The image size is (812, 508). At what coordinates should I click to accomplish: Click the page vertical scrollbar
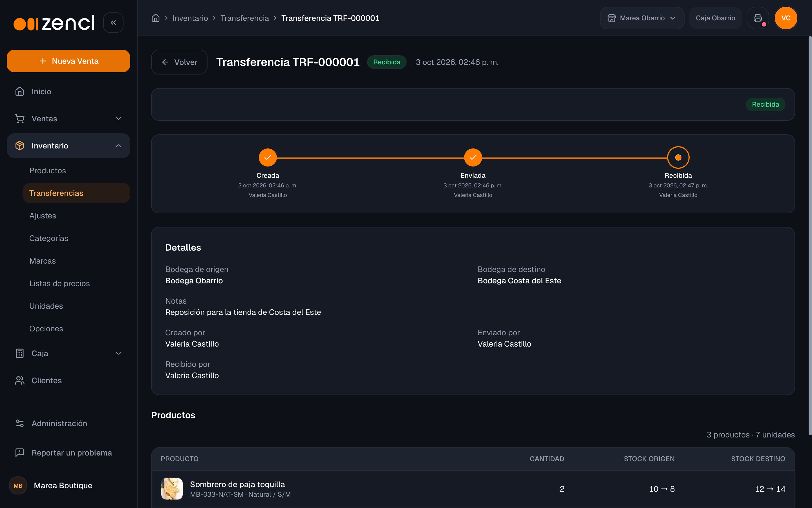(x=810, y=235)
